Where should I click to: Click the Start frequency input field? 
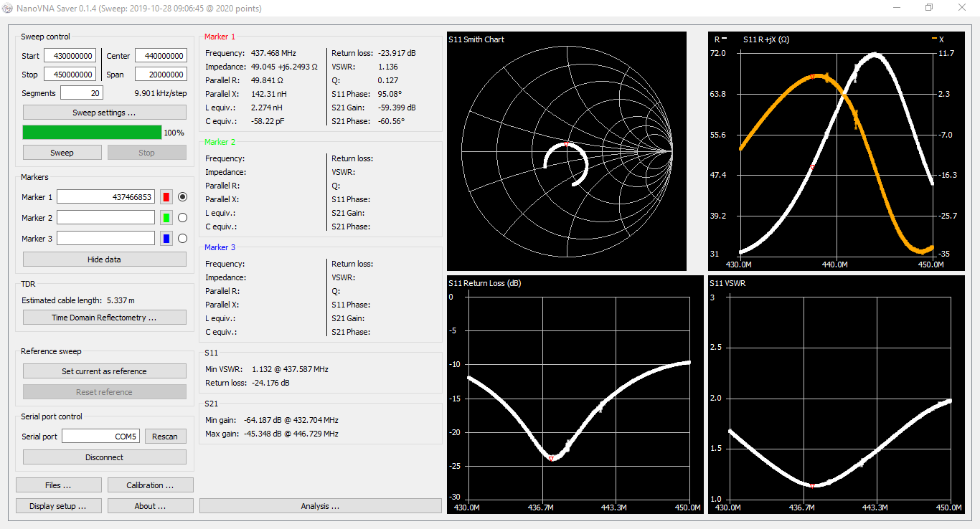69,55
